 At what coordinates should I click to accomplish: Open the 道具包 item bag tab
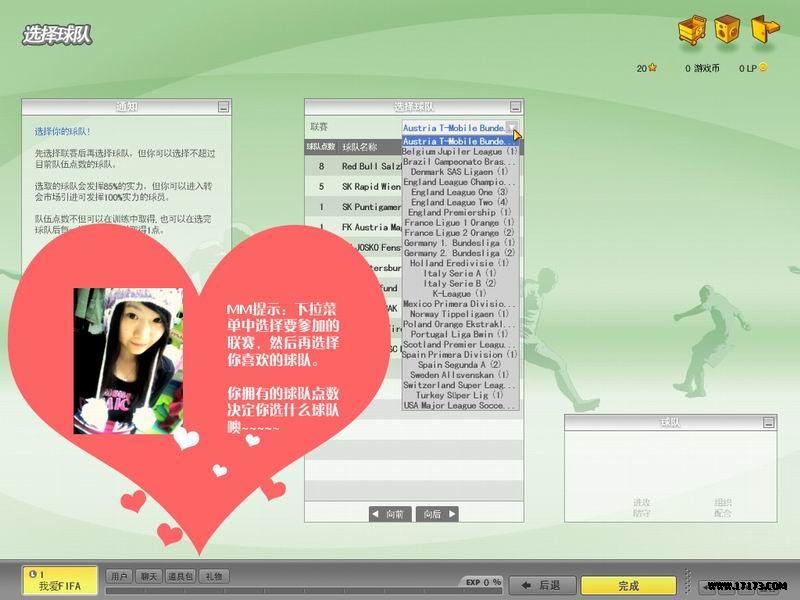point(182,576)
